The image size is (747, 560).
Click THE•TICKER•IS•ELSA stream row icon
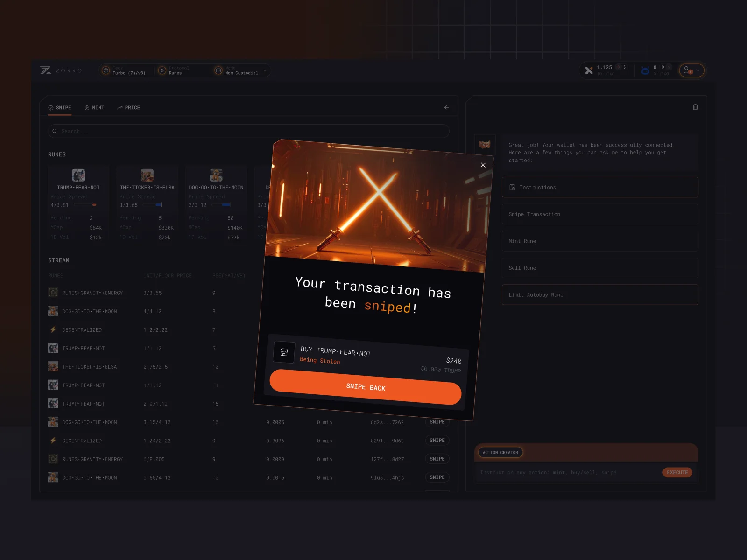pyautogui.click(x=53, y=367)
